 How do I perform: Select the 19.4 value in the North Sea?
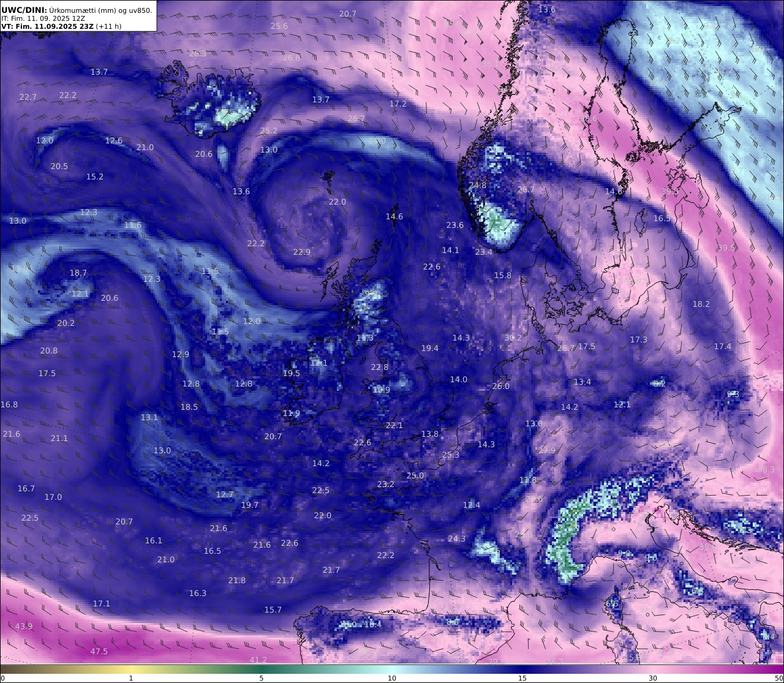pos(430,348)
